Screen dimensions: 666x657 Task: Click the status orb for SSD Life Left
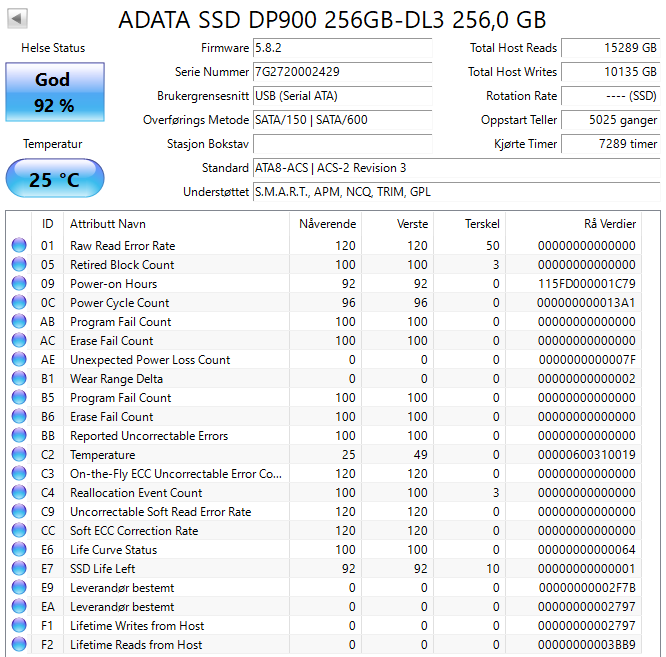coord(19,568)
